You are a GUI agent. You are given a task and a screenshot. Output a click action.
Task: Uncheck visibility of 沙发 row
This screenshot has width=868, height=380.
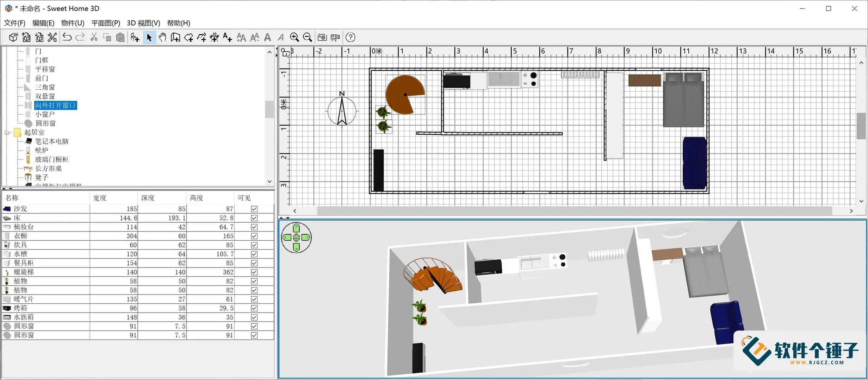click(254, 209)
